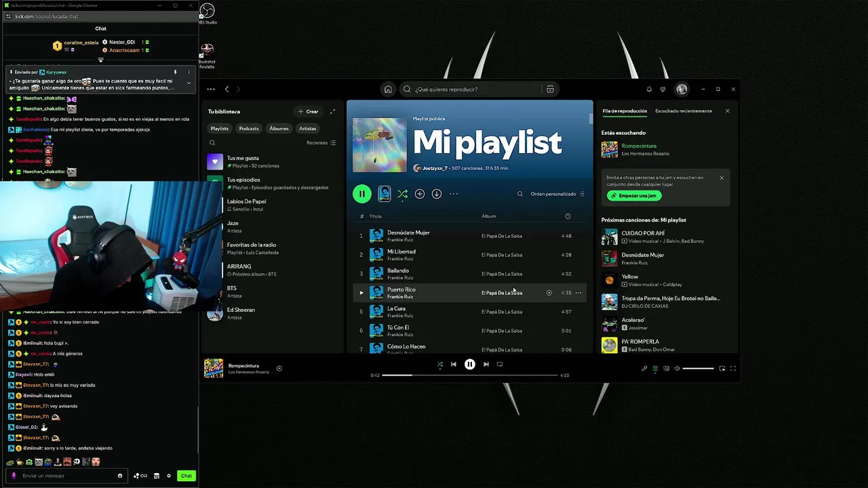
Task: Open Favoritas de la radio playlist
Action: 271,248
